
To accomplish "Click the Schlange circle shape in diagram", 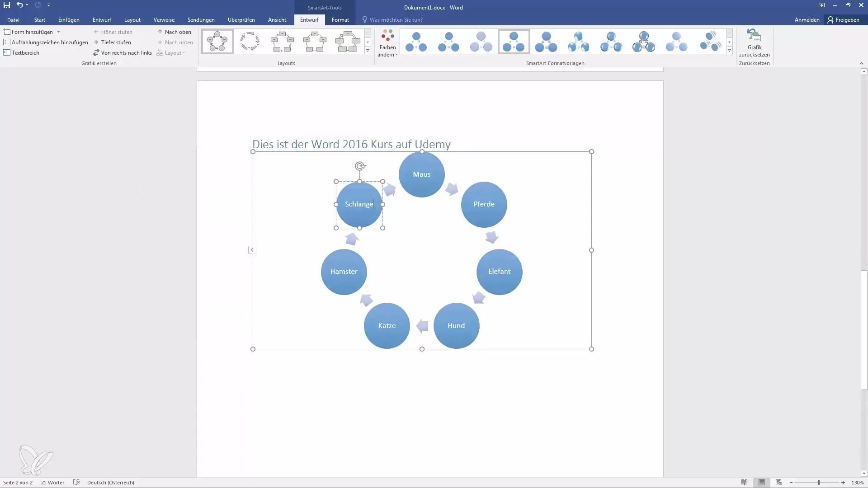I will tap(359, 204).
